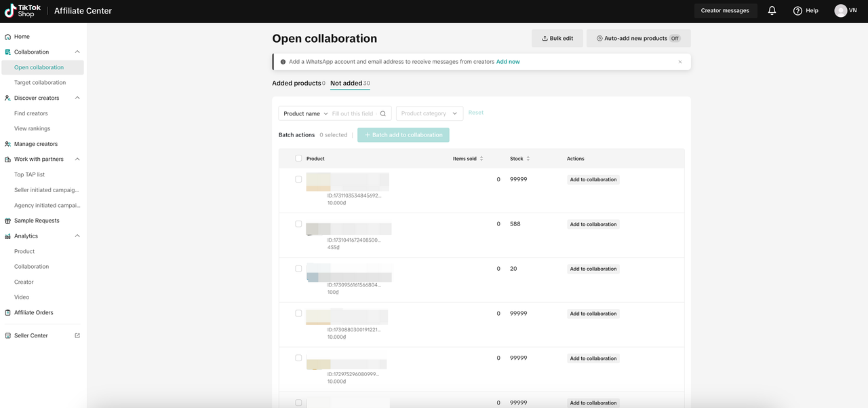Switch to the Added products tab
This screenshot has height=408, width=868.
[x=296, y=84]
